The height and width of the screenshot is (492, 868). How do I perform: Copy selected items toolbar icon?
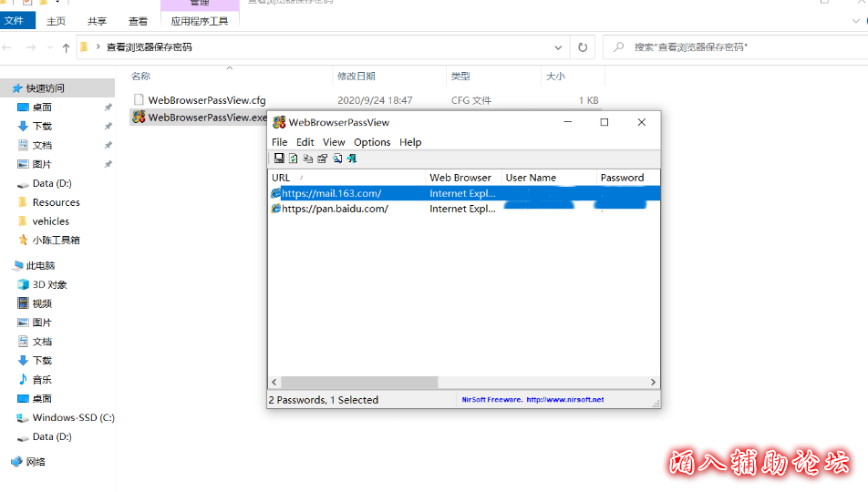308,159
